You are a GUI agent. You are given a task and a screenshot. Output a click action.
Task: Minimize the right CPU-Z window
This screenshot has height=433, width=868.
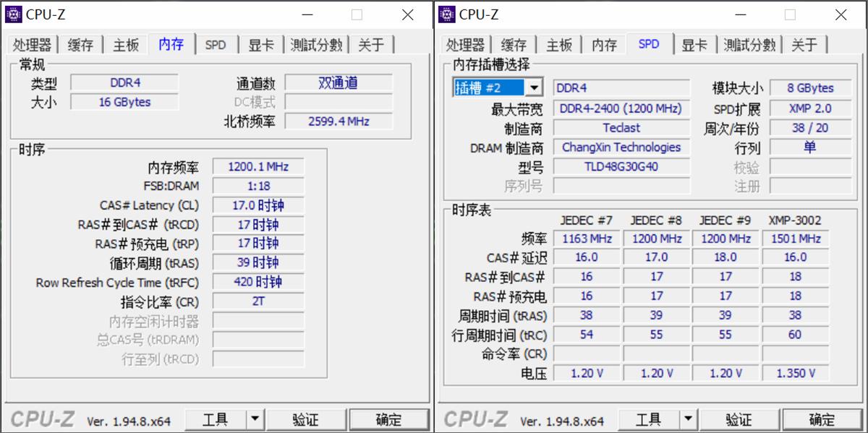click(x=741, y=14)
